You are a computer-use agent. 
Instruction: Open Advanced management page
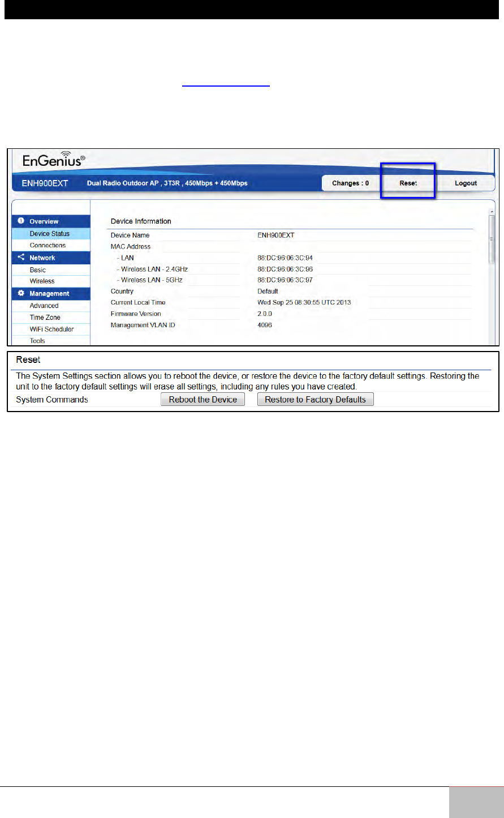[x=51, y=306]
